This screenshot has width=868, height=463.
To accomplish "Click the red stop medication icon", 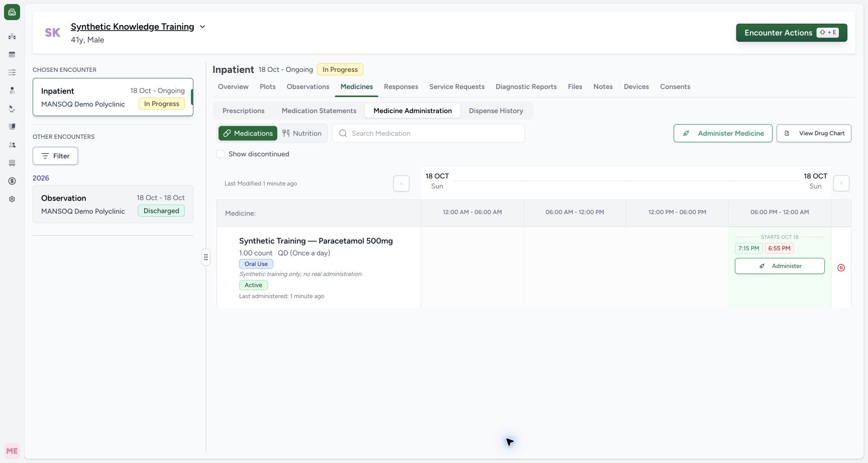I will [x=841, y=268].
